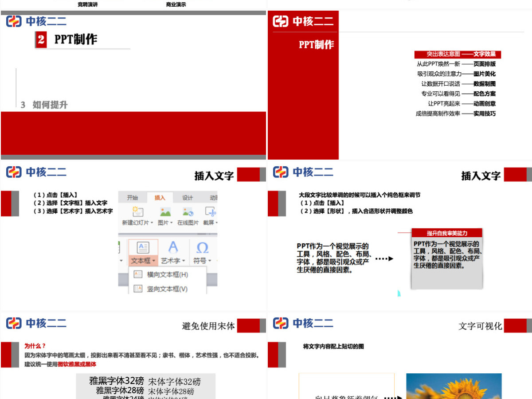
Task: Click the 雅黑字体28磅 sample text
Action: coord(120,391)
